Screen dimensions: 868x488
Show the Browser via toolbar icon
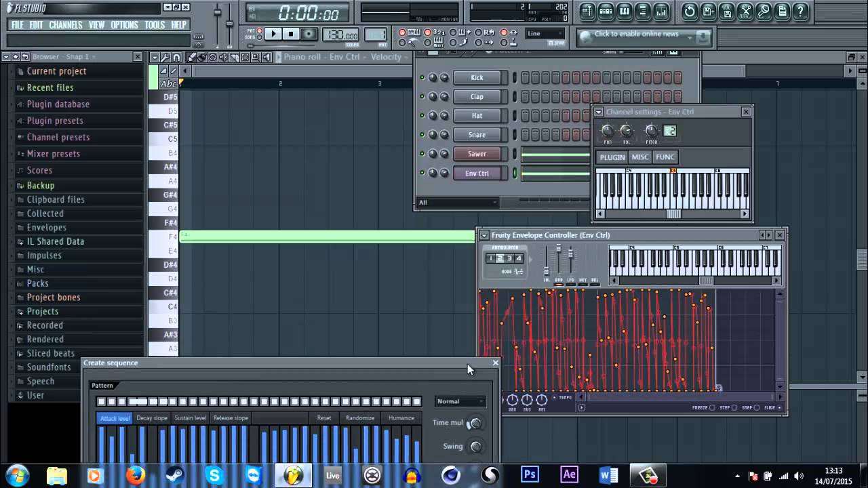[642, 12]
